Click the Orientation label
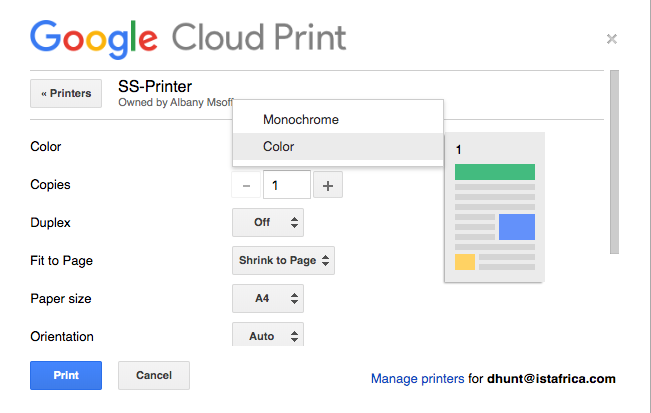 coord(62,337)
